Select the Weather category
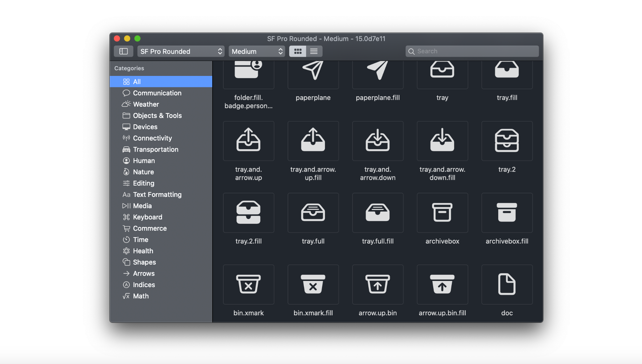 161,104
